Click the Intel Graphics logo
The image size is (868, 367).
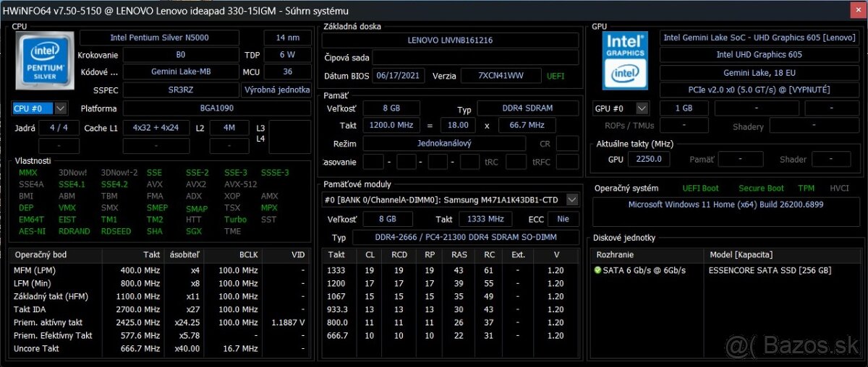(624, 59)
